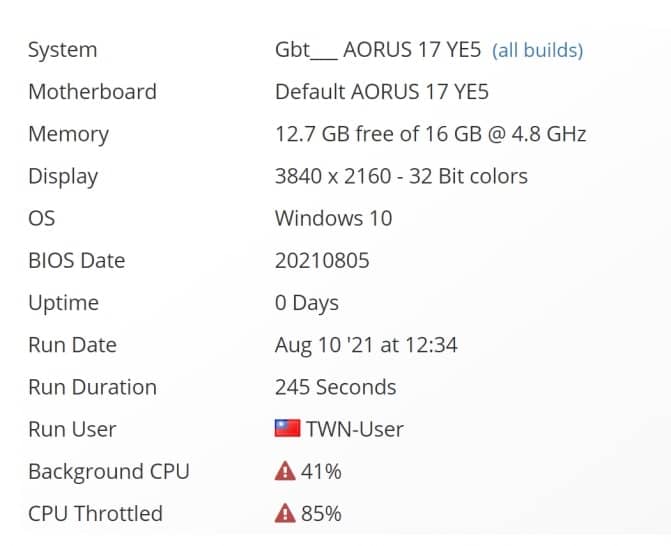Click the BIOS date 20210805 value

[322, 261]
